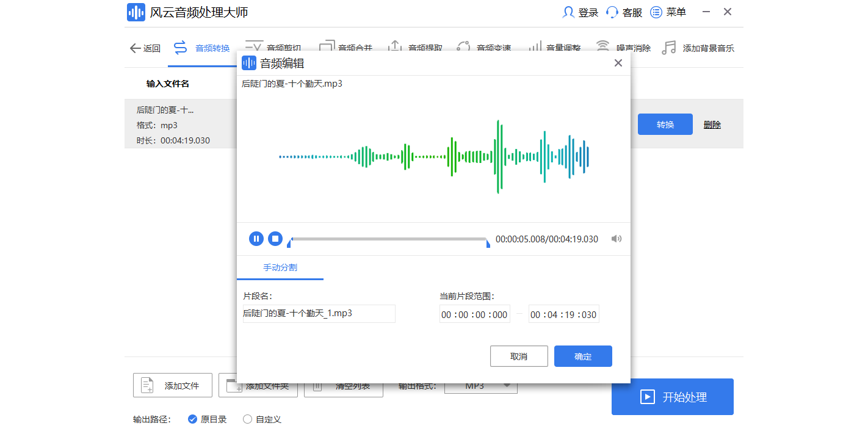This screenshot has width=868, height=434.
Task: Pause the audio playback
Action: [256, 239]
